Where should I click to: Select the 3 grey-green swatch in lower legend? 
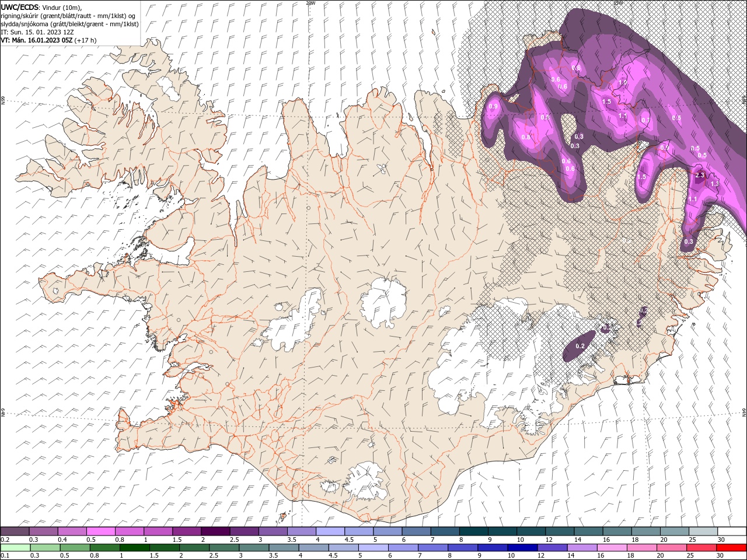pyautogui.click(x=254, y=547)
